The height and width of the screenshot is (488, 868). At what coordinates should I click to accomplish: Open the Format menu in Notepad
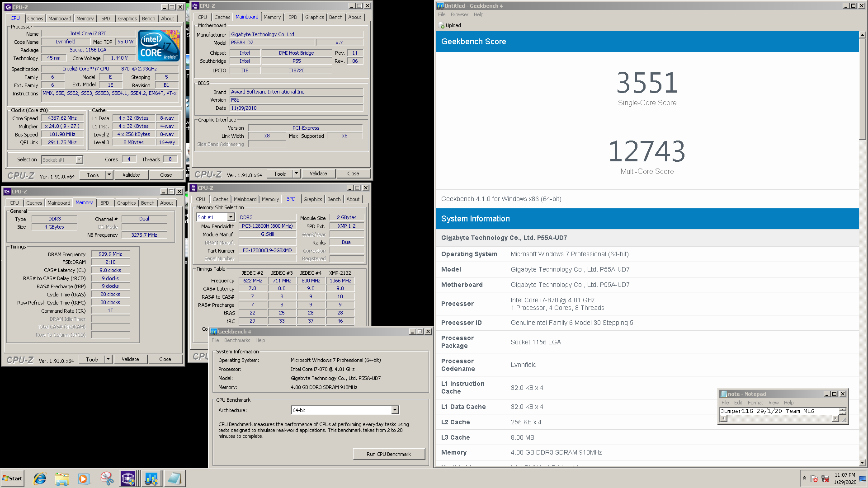pyautogui.click(x=755, y=403)
